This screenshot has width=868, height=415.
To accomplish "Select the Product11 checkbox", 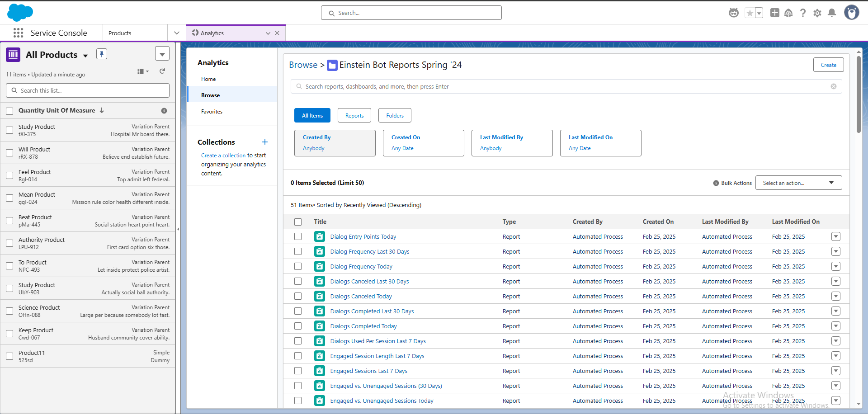I will click(x=9, y=356).
